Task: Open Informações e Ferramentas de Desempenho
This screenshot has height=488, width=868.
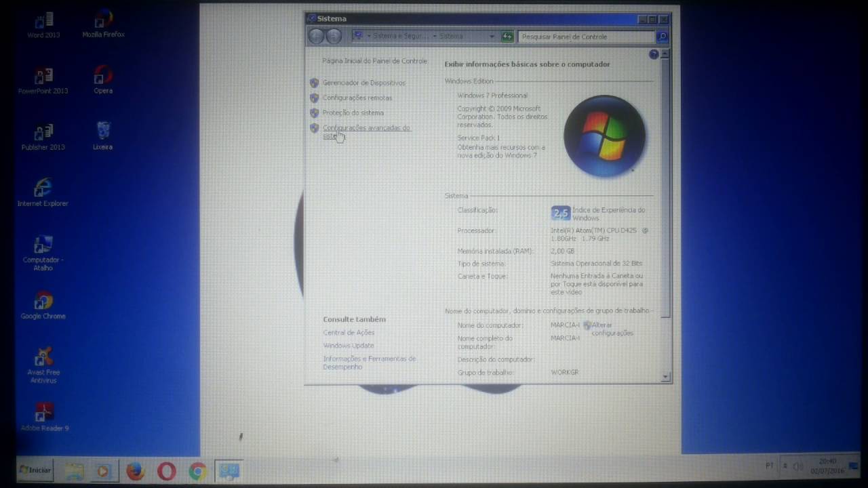Action: coord(370,363)
